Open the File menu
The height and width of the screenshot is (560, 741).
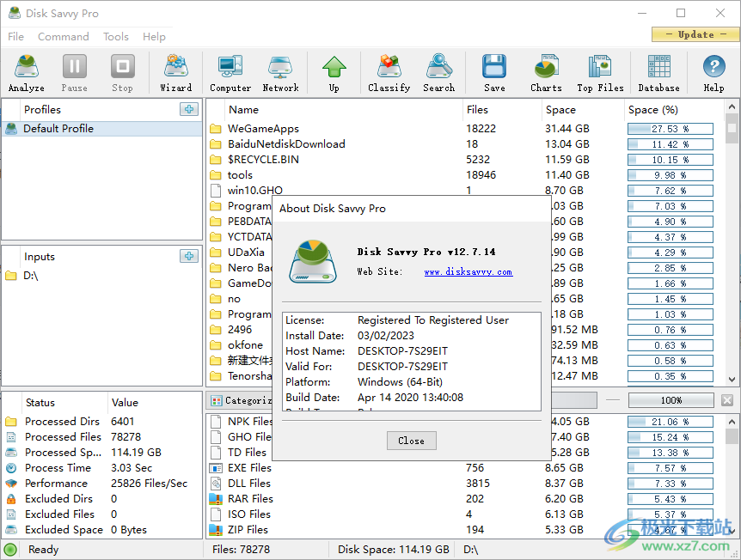click(x=15, y=36)
